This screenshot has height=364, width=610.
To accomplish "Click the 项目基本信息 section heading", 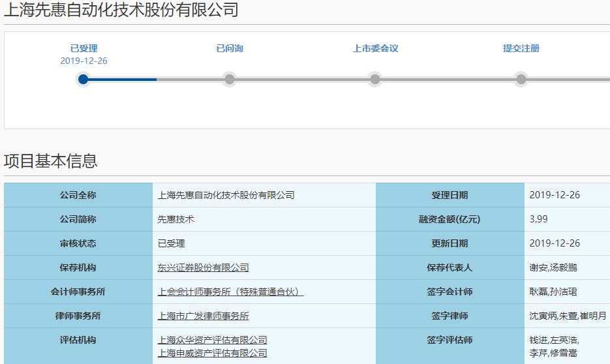I will click(50, 160).
